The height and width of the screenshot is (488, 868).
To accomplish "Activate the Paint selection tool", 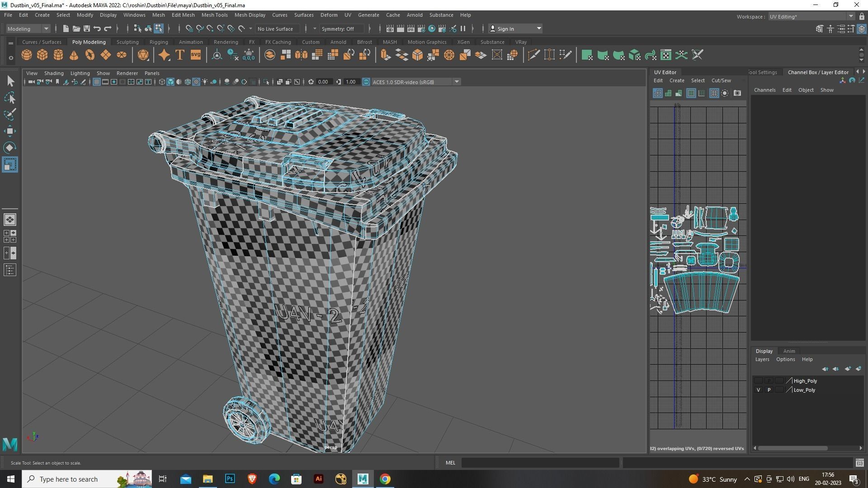I will point(10,114).
